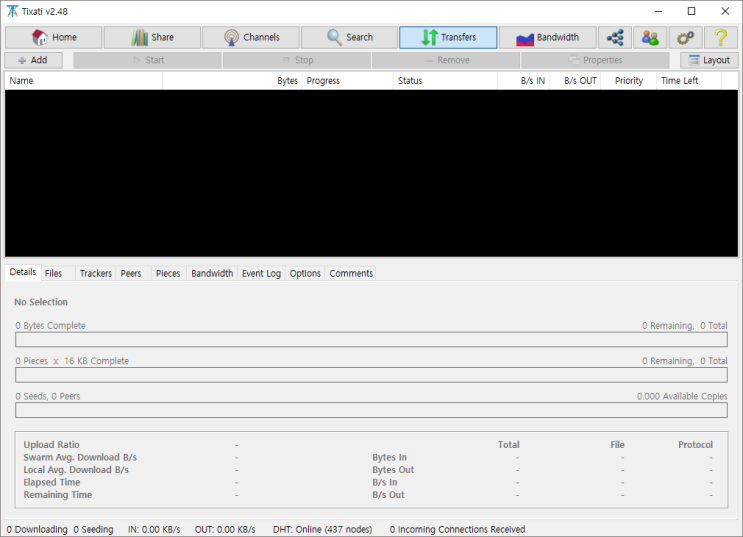This screenshot has width=743, height=537.
Task: Open the Search section
Action: [x=349, y=38]
